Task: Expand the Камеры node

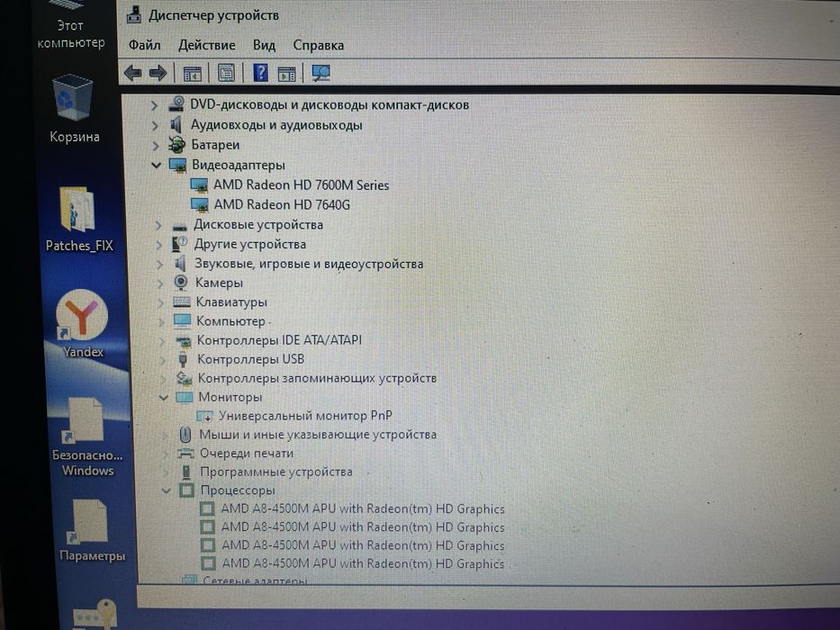Action: coord(160,283)
